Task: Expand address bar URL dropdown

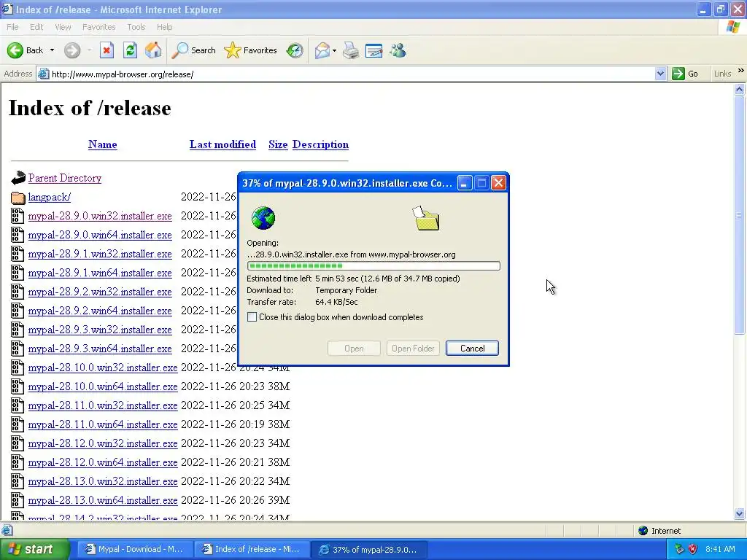Action: (x=660, y=74)
